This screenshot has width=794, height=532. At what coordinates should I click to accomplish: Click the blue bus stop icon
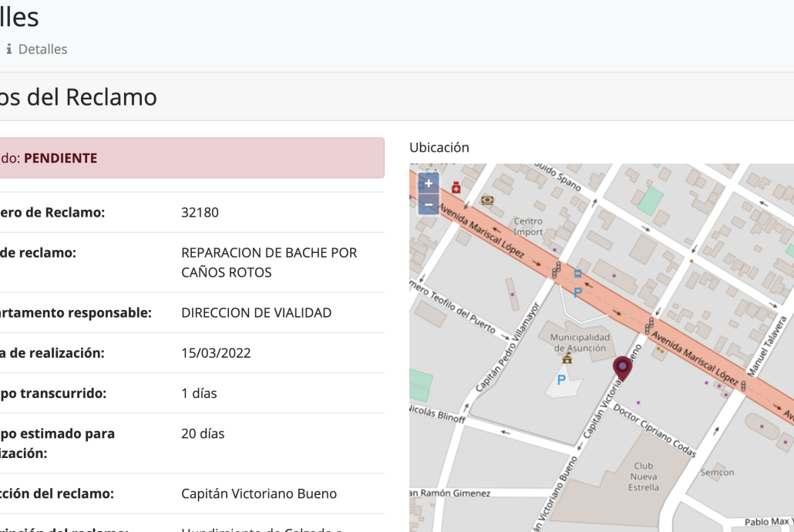[x=577, y=274]
